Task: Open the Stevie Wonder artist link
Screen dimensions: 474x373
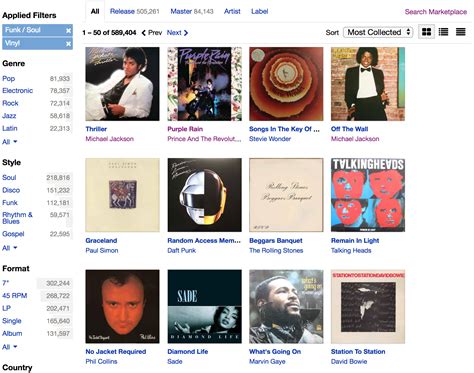Action: (x=270, y=139)
